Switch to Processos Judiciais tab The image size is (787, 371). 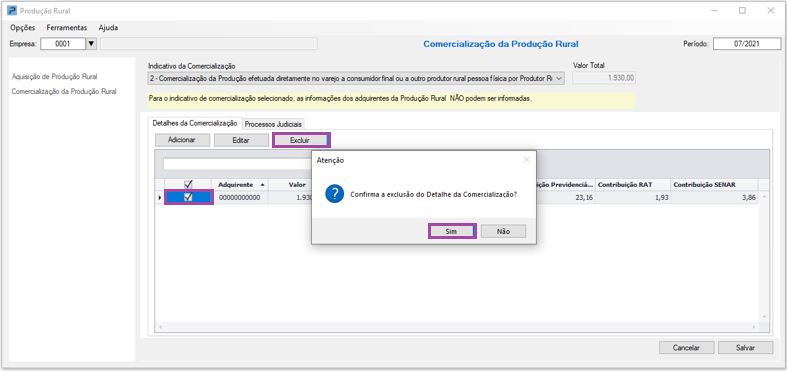274,124
